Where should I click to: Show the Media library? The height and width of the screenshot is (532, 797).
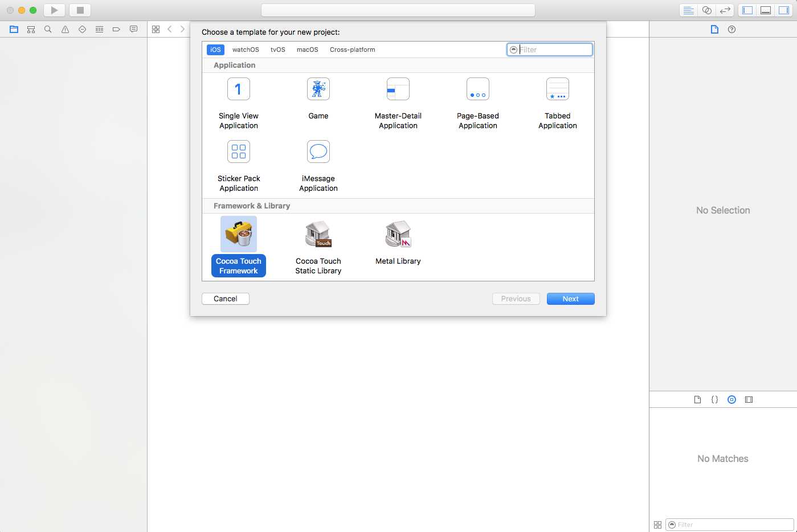click(x=749, y=400)
